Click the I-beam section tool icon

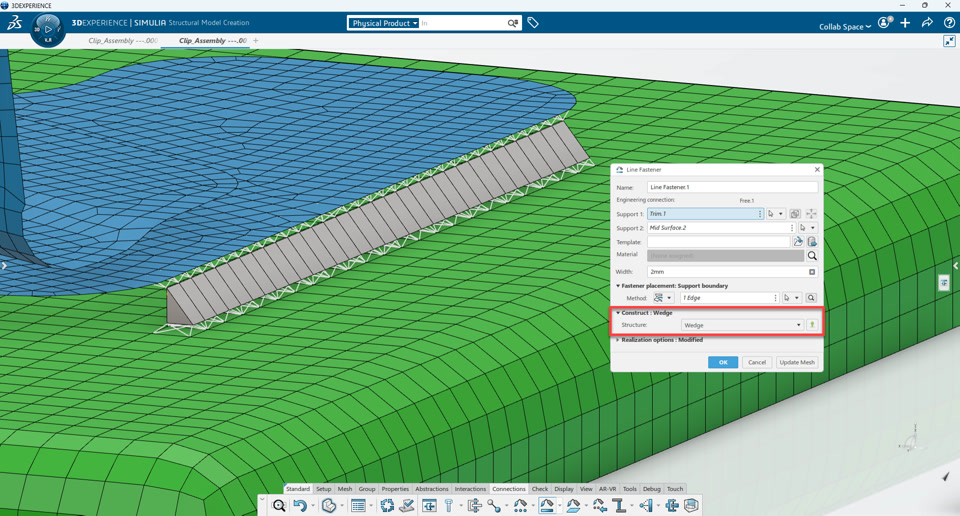(619, 506)
